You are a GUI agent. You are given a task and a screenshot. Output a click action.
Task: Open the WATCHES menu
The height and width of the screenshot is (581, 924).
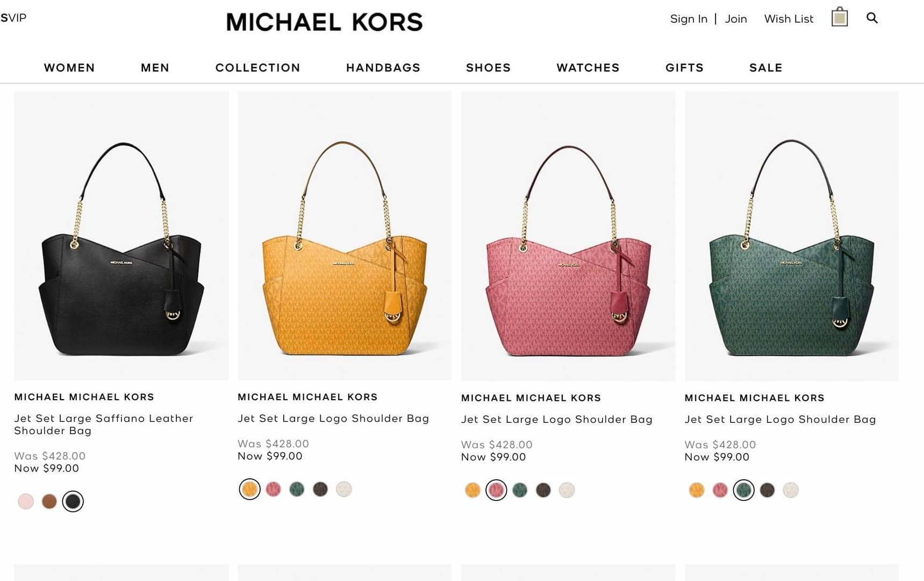point(588,68)
